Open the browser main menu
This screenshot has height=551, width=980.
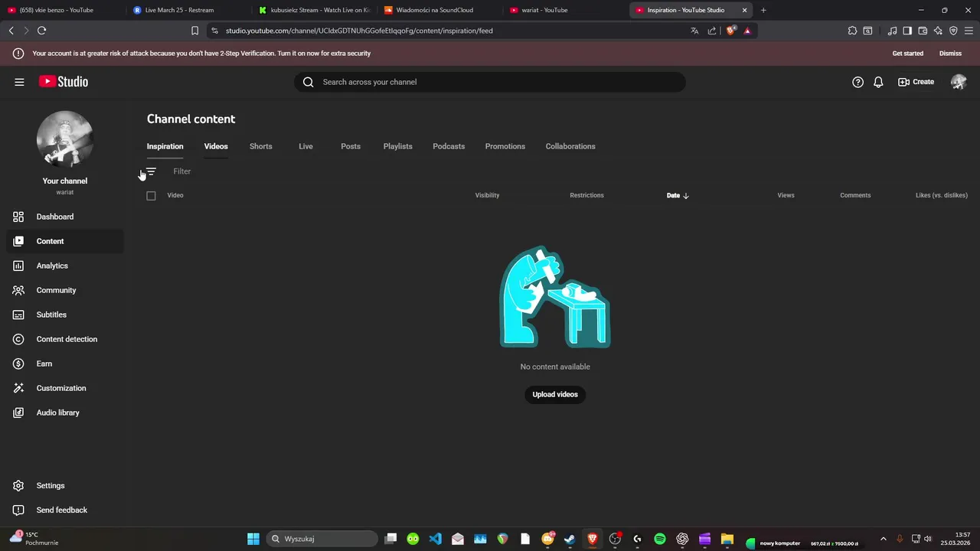pyautogui.click(x=969, y=31)
